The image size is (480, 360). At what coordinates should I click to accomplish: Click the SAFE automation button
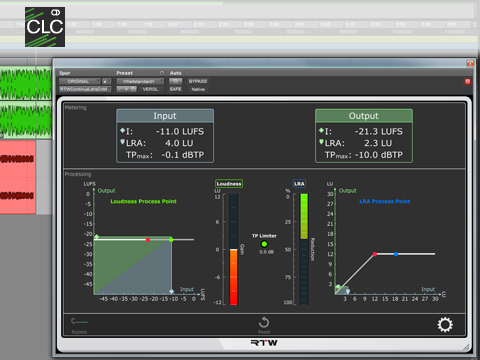click(x=175, y=89)
